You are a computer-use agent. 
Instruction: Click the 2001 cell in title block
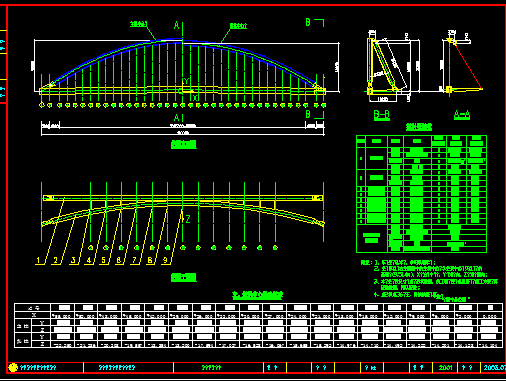tap(445, 368)
